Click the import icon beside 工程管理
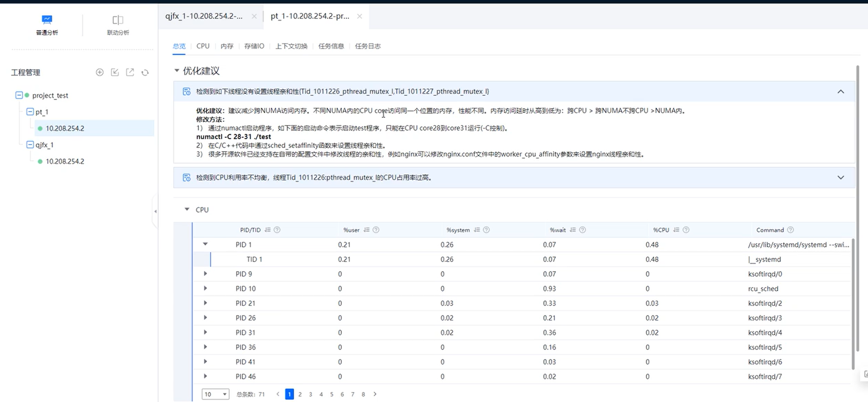Viewport: 868px width, 402px height. 115,72
